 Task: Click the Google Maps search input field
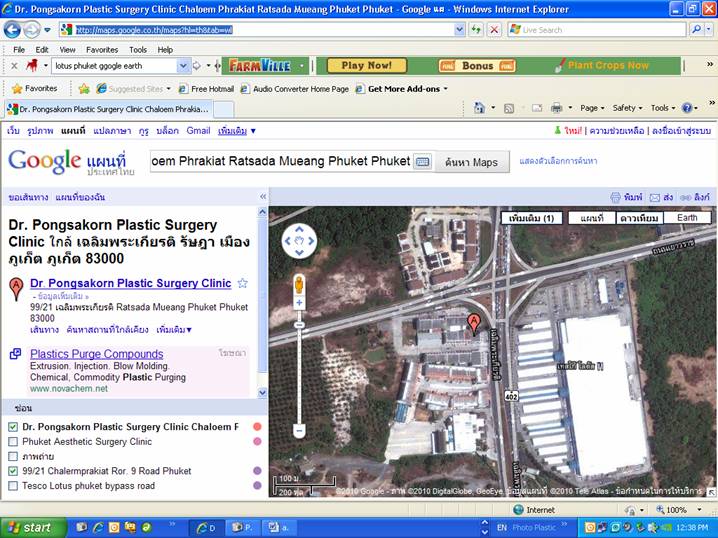click(x=282, y=162)
